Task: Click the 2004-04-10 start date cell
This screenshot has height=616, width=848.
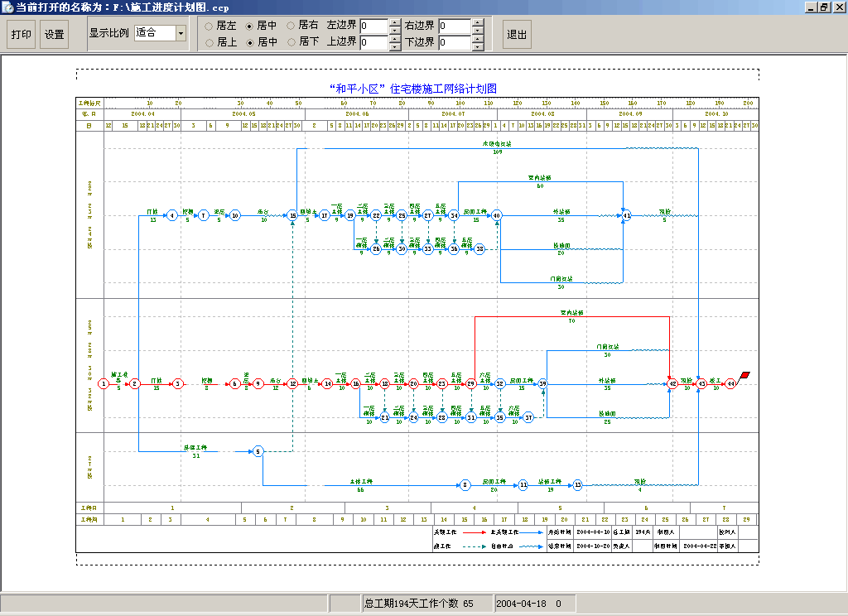Action: tap(593, 532)
